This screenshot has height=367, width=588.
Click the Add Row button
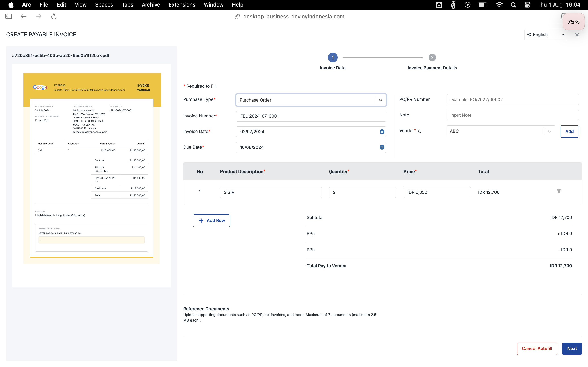pyautogui.click(x=211, y=220)
